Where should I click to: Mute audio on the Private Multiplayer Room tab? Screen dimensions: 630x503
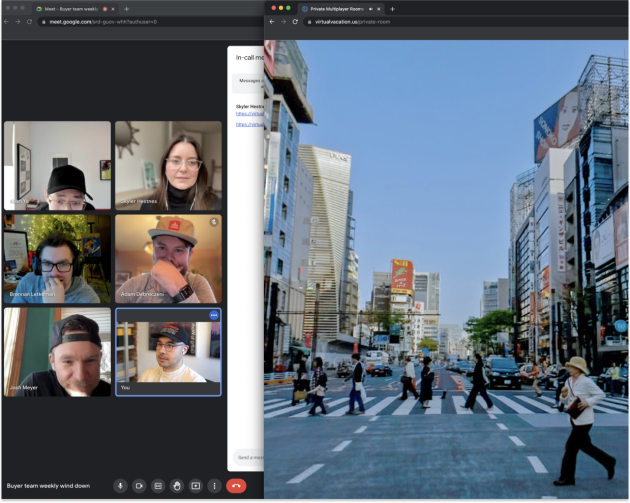click(x=370, y=8)
